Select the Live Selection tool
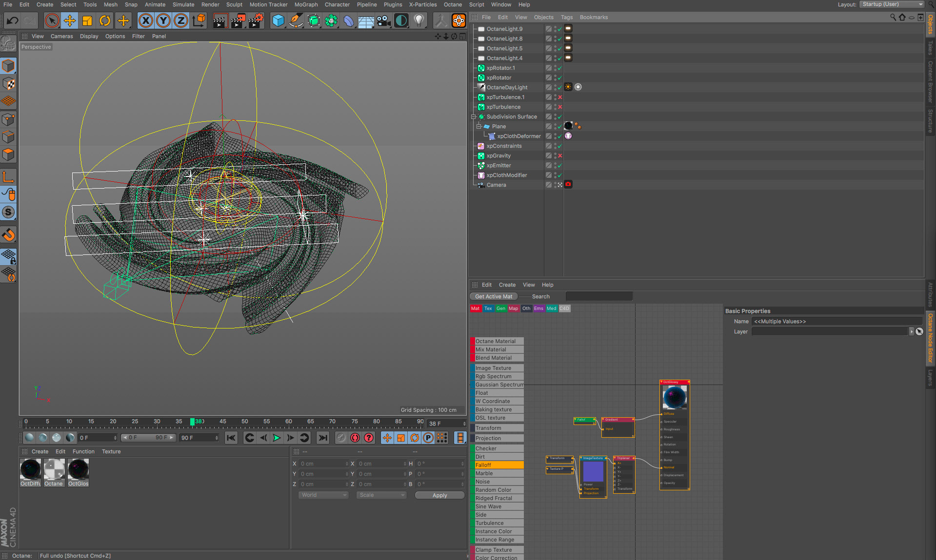Image resolution: width=936 pixels, height=560 pixels. pos(52,20)
